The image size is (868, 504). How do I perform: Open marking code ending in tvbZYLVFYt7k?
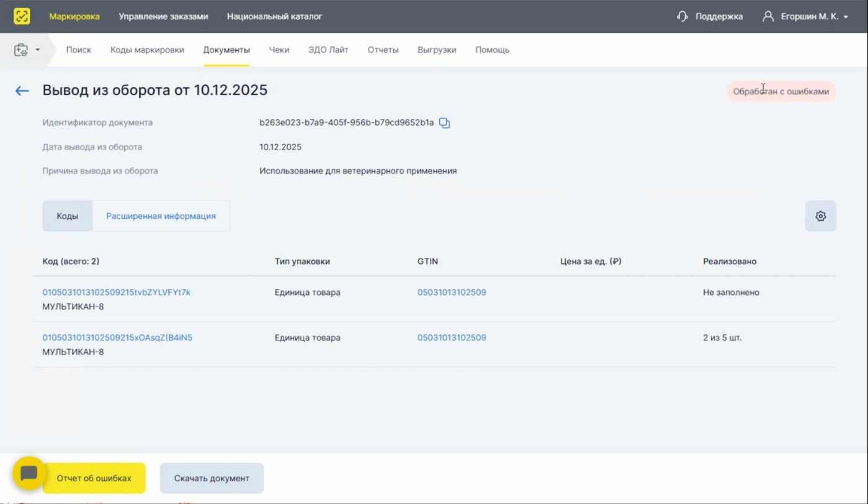point(116,292)
